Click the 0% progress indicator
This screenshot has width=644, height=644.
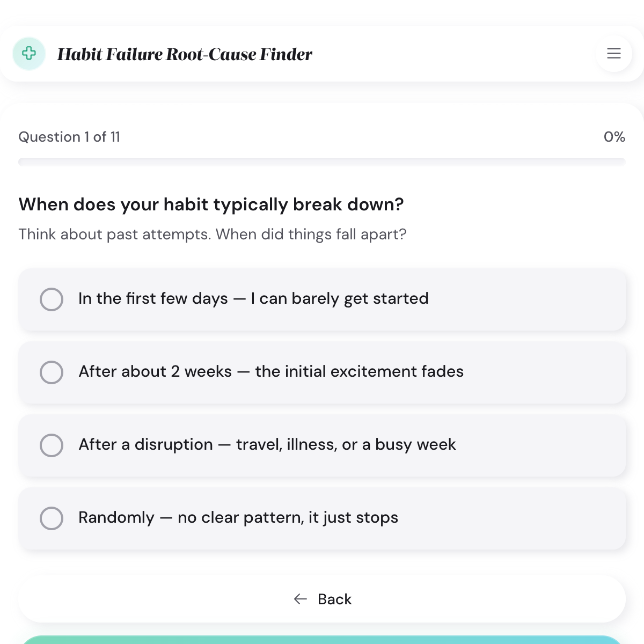pyautogui.click(x=614, y=137)
